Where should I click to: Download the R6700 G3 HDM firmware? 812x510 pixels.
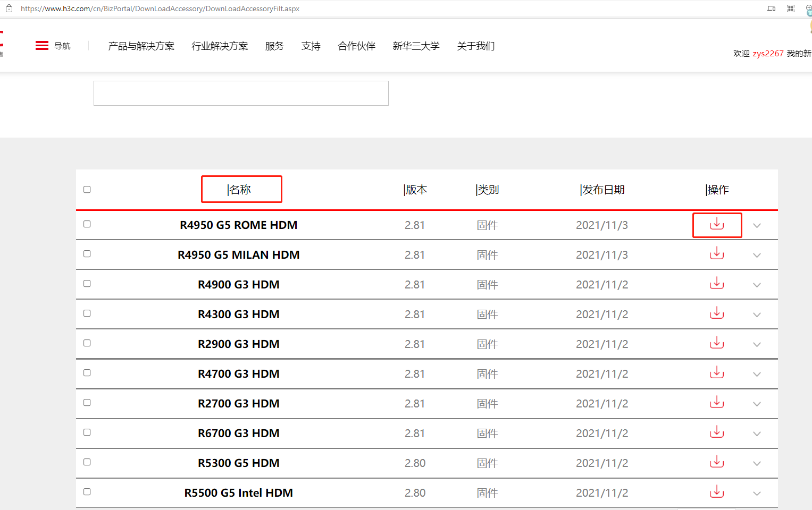(717, 432)
